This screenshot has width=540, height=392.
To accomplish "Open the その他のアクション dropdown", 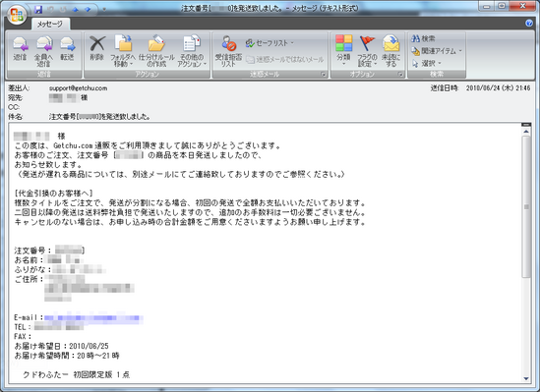I will [x=192, y=51].
